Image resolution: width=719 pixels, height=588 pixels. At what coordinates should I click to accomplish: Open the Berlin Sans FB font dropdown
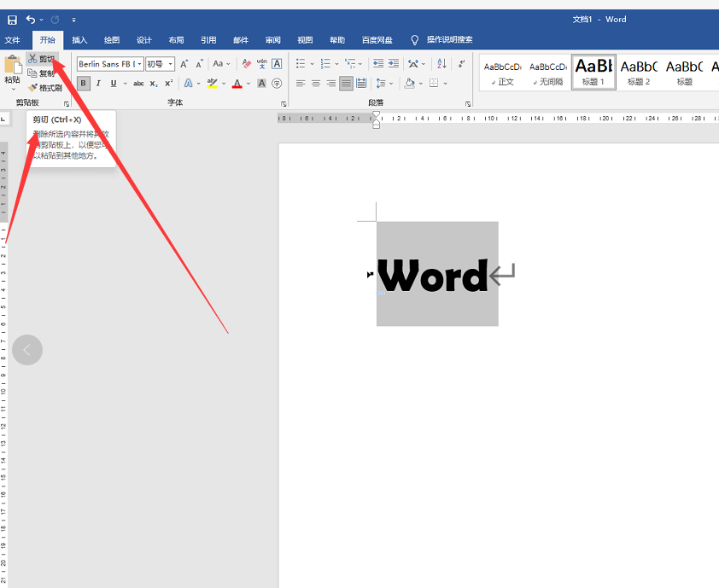(139, 64)
